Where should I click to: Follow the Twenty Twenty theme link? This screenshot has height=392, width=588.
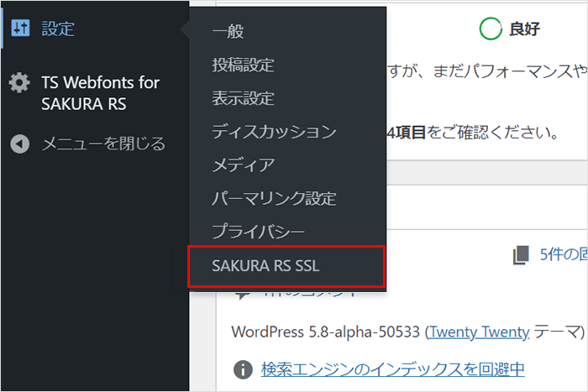tap(479, 332)
